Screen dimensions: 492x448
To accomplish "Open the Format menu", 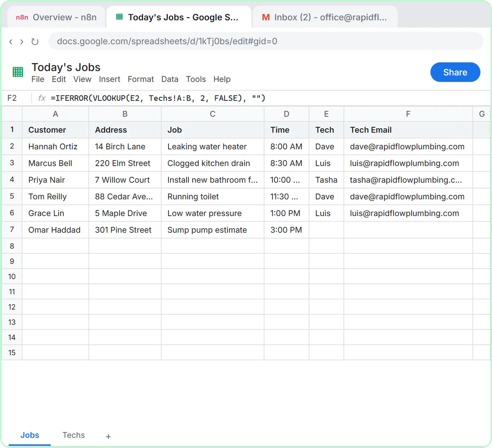I will (141, 79).
